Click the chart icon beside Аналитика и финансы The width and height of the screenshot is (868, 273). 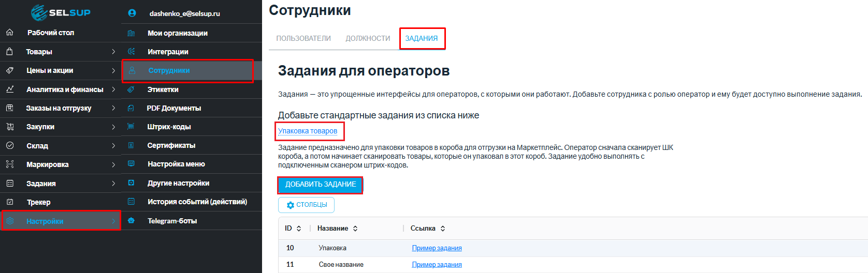10,89
